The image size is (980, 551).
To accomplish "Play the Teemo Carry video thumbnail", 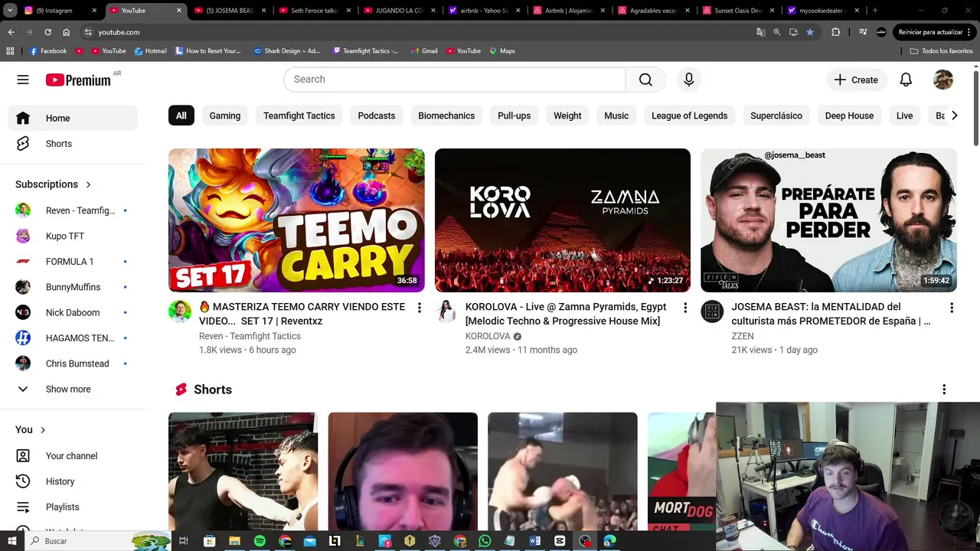I will click(x=296, y=220).
